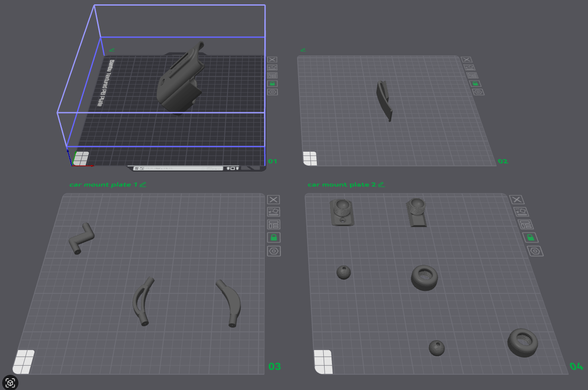The width and height of the screenshot is (588, 390).
Task: Edit the 'car mount plate 1' name
Action: [143, 185]
